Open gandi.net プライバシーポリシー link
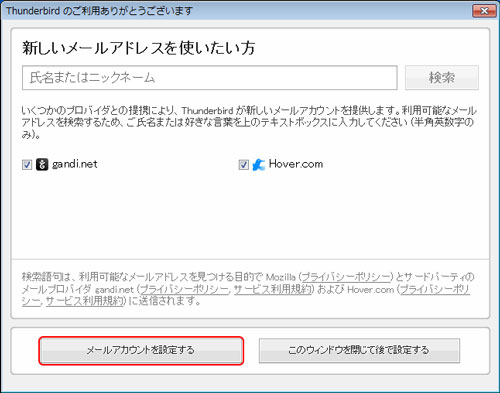 point(185,289)
